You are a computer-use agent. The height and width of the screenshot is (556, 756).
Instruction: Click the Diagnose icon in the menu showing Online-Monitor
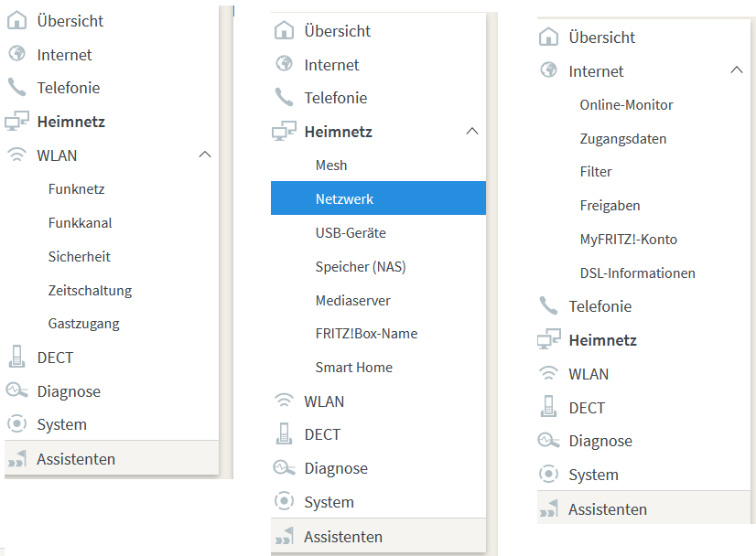(x=549, y=441)
